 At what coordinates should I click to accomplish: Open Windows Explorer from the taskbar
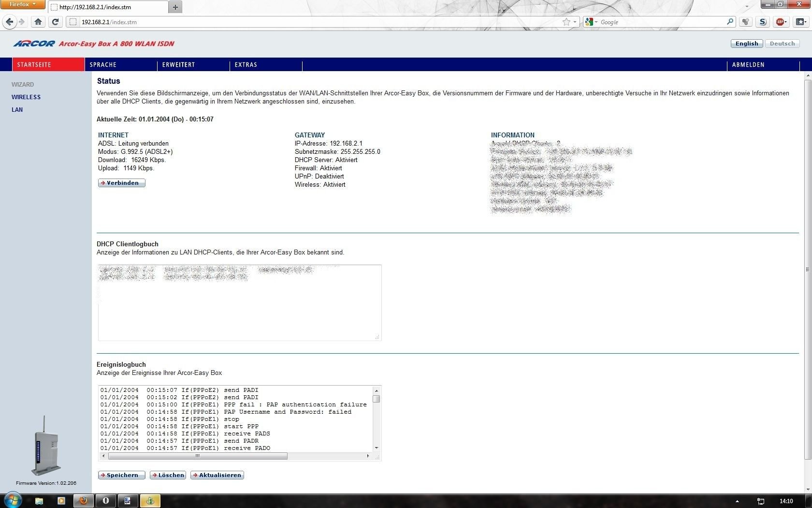pyautogui.click(x=39, y=501)
